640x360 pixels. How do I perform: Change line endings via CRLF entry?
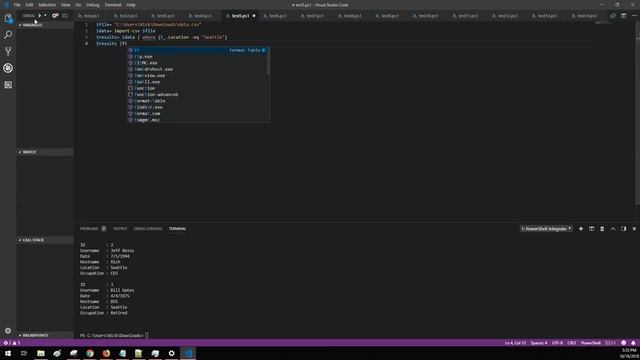[x=572, y=343]
